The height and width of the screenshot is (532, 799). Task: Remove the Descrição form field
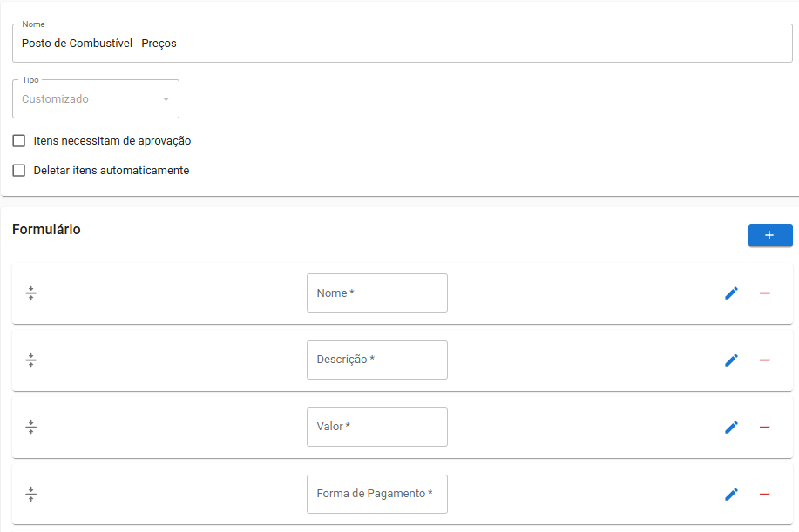pyautogui.click(x=764, y=360)
